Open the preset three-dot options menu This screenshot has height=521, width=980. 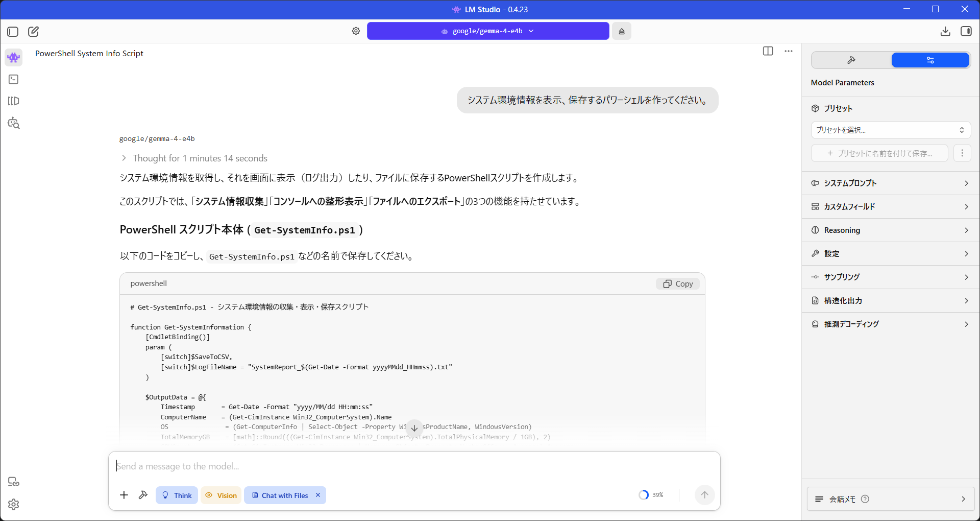pos(962,153)
